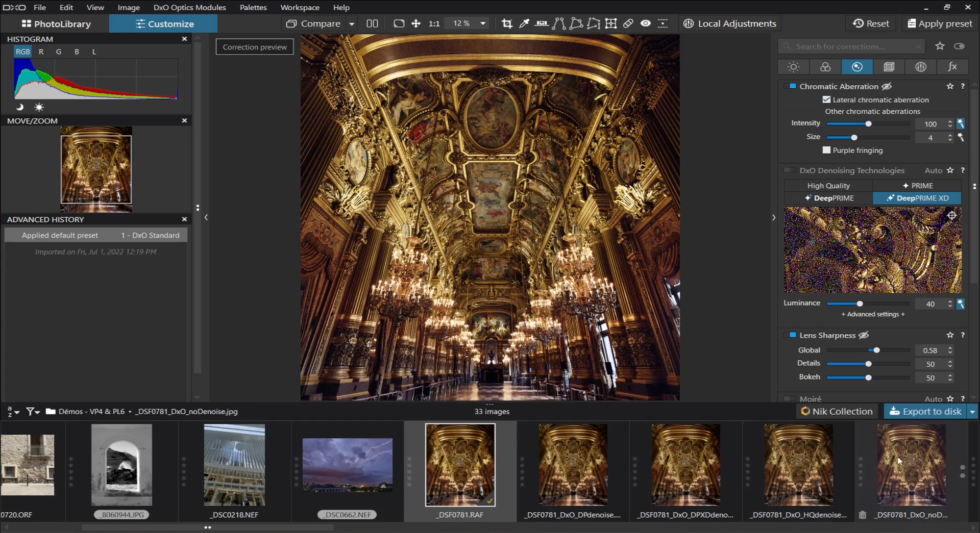
Task: Collapse the left panel arrow
Action: coord(206,217)
